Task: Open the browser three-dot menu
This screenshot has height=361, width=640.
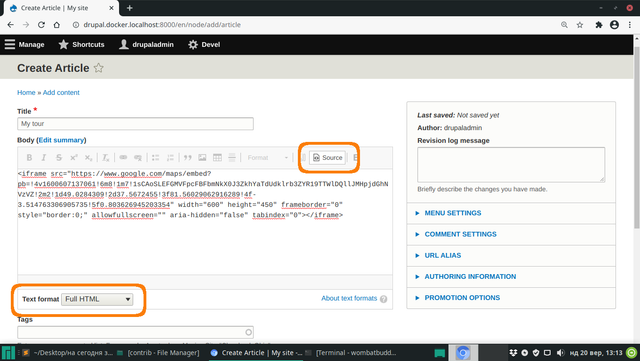Action: [630, 25]
